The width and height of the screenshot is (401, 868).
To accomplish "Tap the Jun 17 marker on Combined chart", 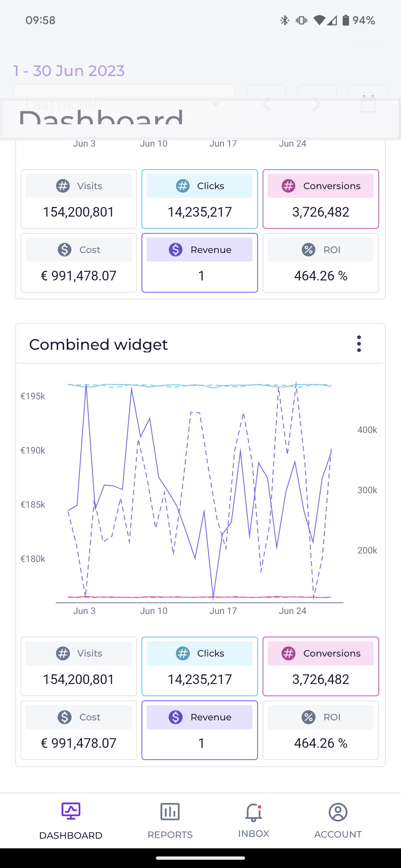I will 223,611.
